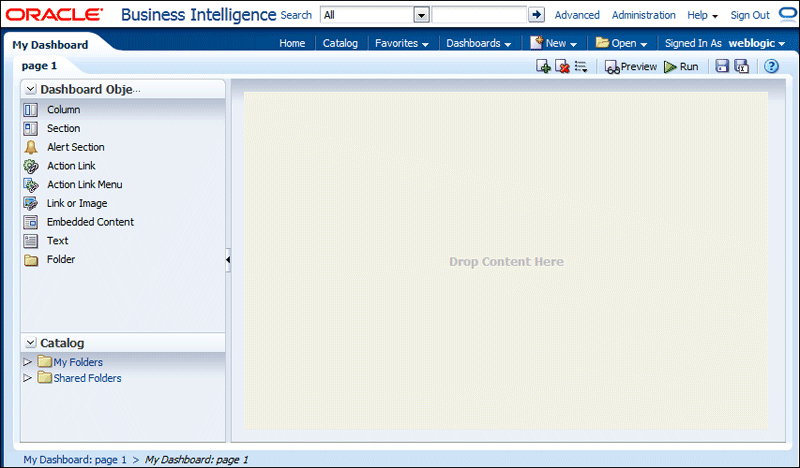Select the Embedded Content label
The height and width of the screenshot is (468, 800).
[90, 222]
